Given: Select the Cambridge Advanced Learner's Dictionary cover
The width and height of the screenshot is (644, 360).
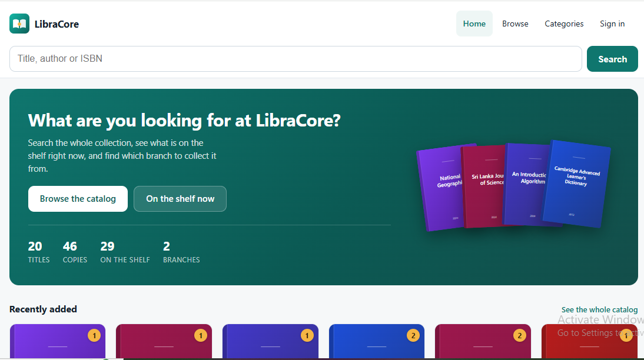Looking at the screenshot, I should pyautogui.click(x=576, y=184).
